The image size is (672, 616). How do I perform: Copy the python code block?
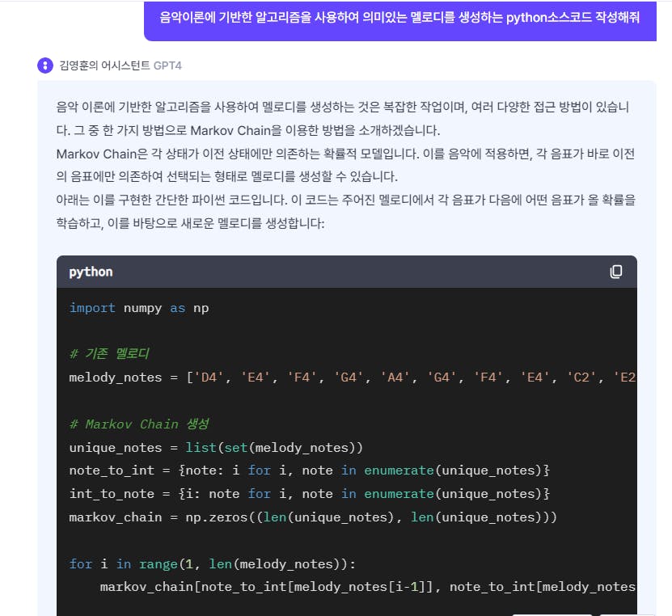pos(616,272)
